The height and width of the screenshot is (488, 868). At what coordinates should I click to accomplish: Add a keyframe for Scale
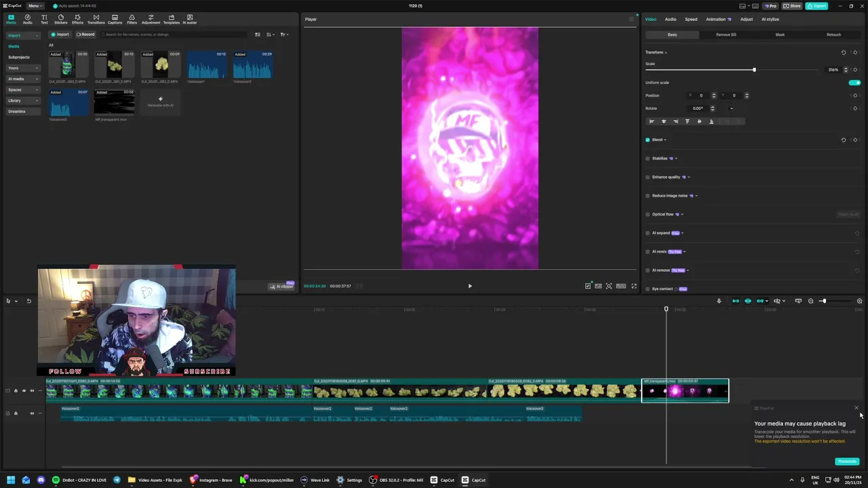tap(855, 70)
